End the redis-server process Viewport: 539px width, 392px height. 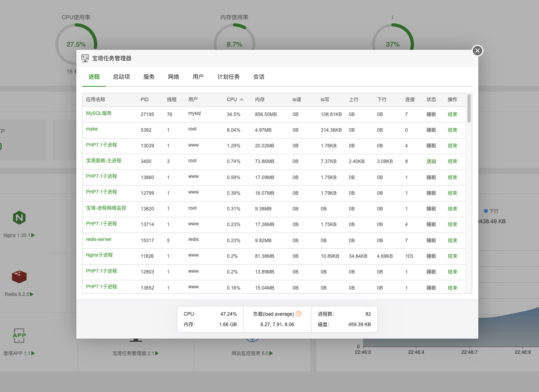(453, 241)
